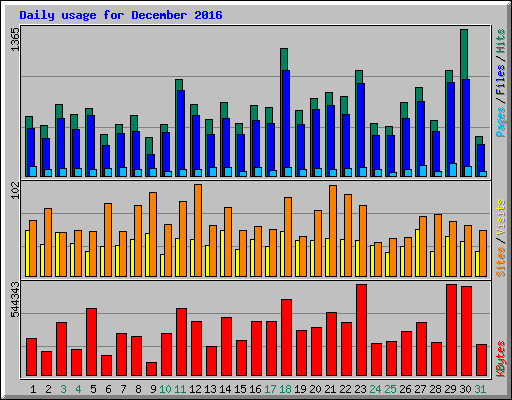Click green day label "31" on the x-axis
Image resolution: width=512 pixels, height=400 pixels.
point(480,389)
